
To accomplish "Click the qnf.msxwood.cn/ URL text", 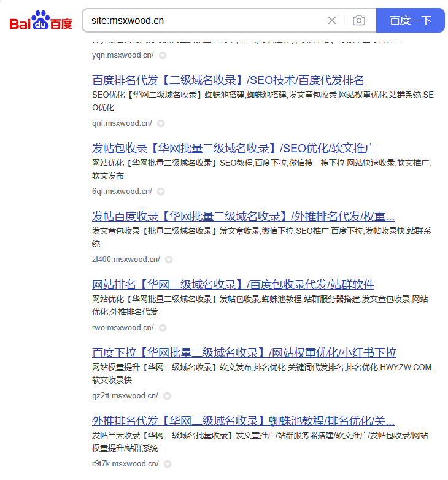I will click(122, 123).
